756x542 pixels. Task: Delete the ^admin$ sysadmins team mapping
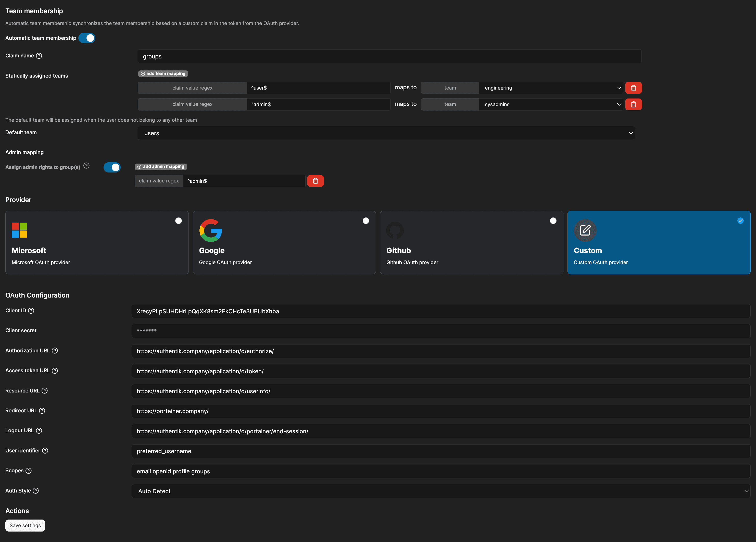click(x=633, y=104)
